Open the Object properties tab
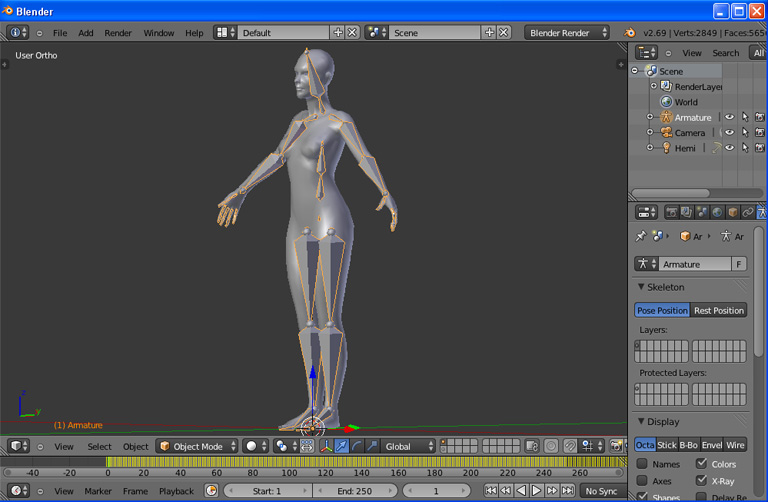Viewport: 768px width, 502px height. point(732,212)
